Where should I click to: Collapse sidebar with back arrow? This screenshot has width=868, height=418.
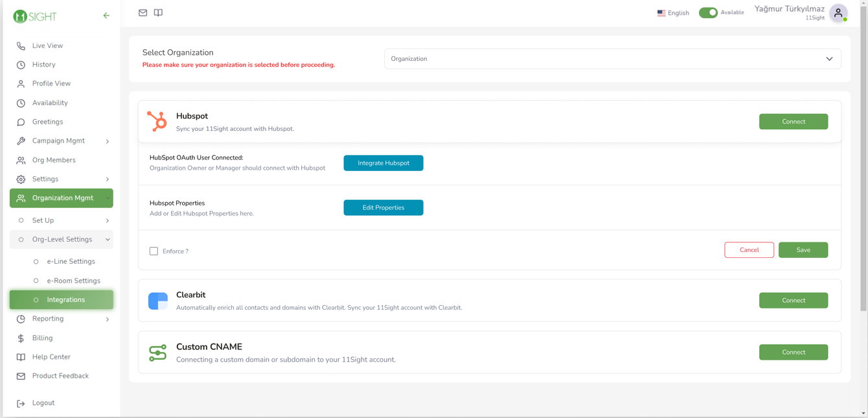coord(106,16)
